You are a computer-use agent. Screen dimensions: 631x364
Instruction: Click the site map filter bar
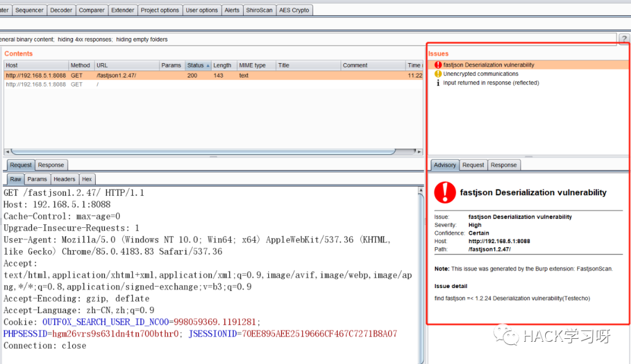click(x=308, y=39)
